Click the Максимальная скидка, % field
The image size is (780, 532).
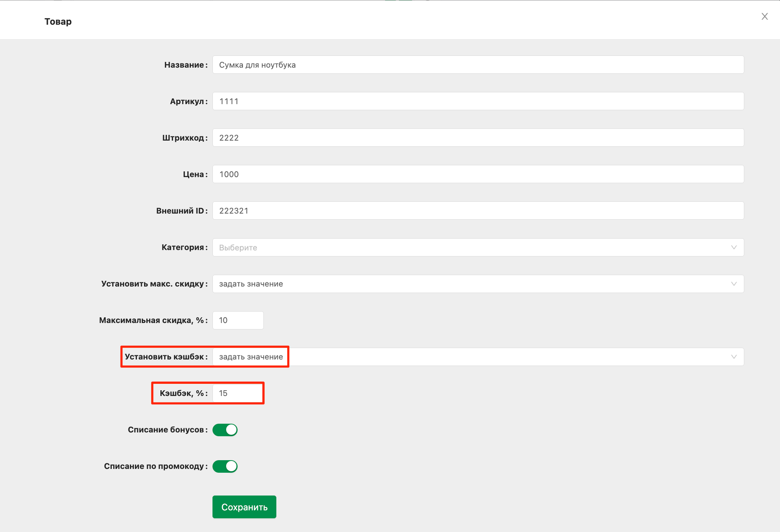pyautogui.click(x=238, y=320)
